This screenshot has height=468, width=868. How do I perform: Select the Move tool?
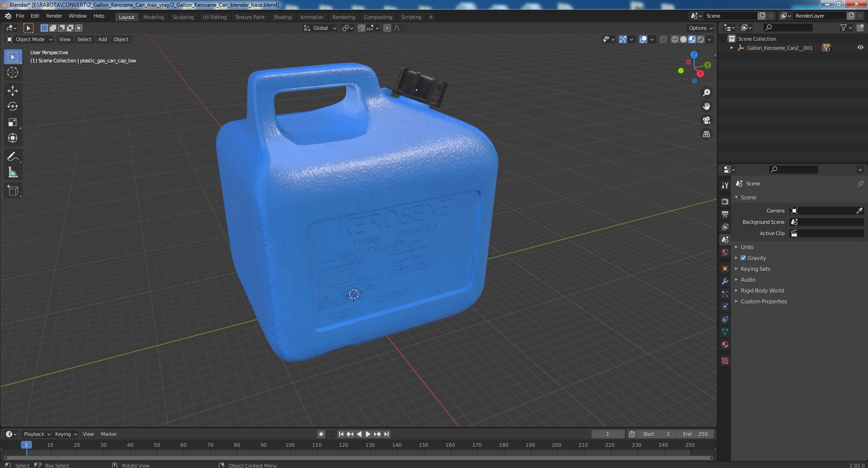pyautogui.click(x=13, y=91)
